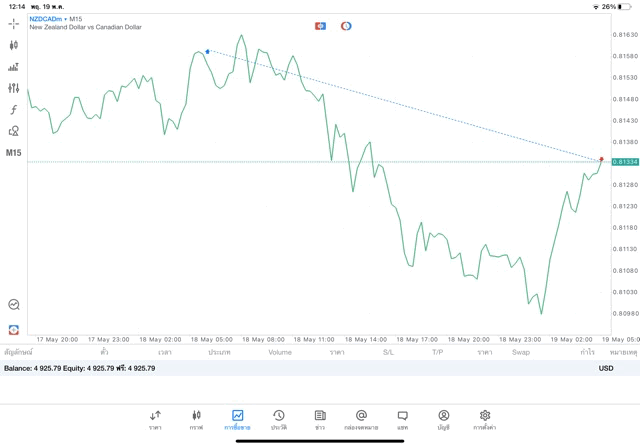Sort positions by the Volume column header
This screenshot has height=447, width=640.
point(280,352)
